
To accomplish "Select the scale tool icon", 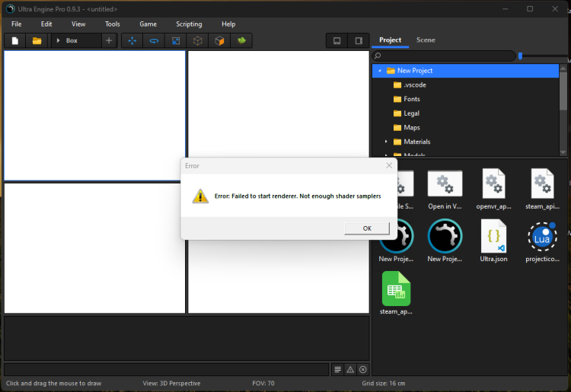I will point(176,40).
